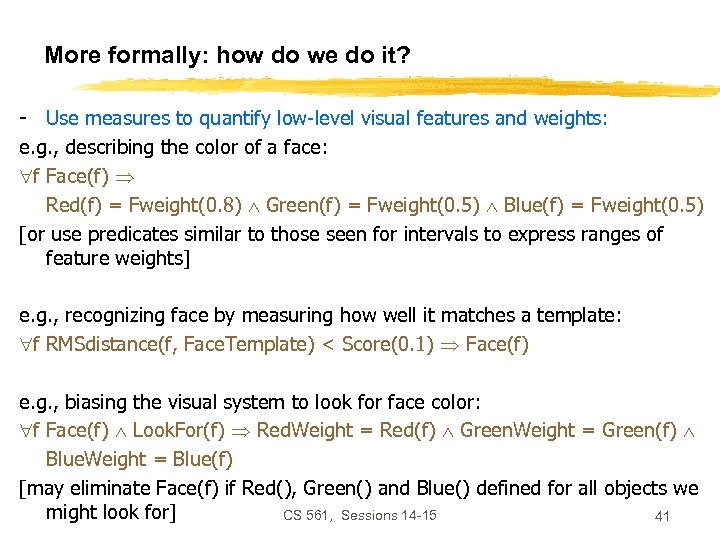
Task: Click the "recognizing face by measuring" line
Action: [320, 315]
